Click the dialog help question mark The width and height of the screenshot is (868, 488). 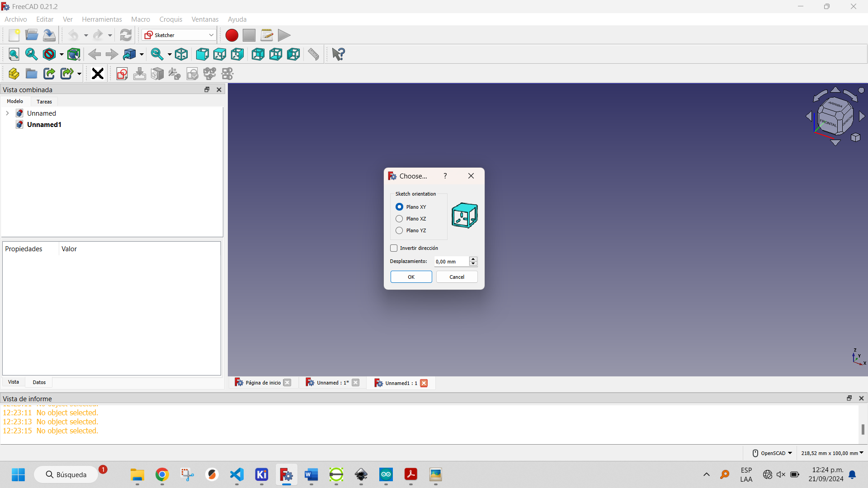coord(445,176)
